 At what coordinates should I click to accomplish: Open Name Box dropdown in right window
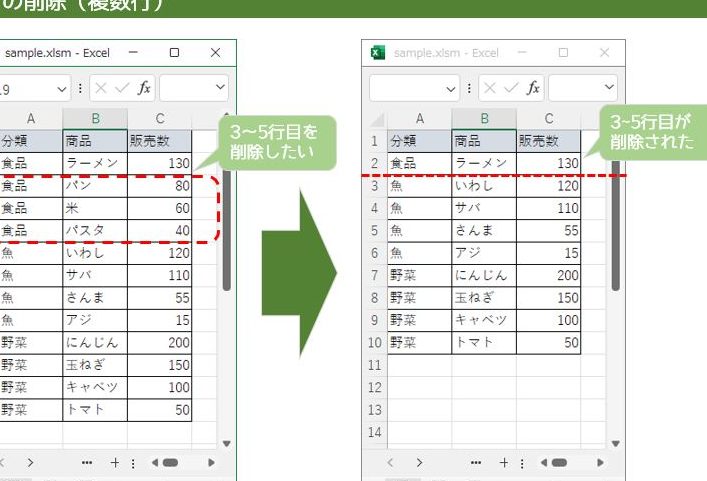click(450, 89)
